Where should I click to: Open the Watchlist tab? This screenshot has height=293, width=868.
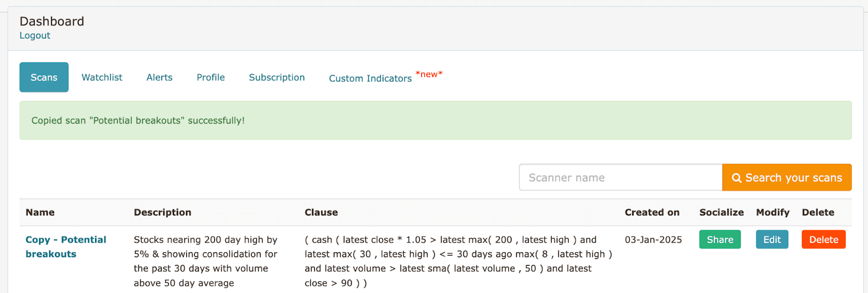coord(102,78)
